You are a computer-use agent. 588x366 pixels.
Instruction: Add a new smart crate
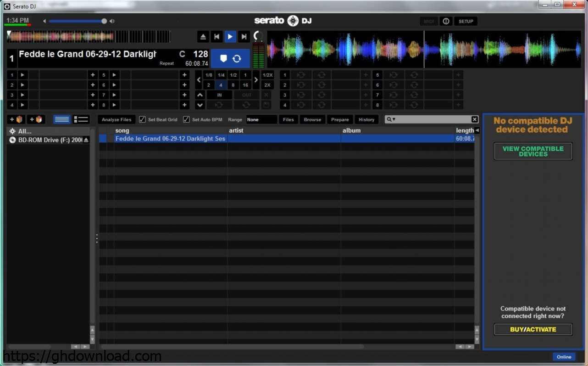pyautogui.click(x=36, y=119)
